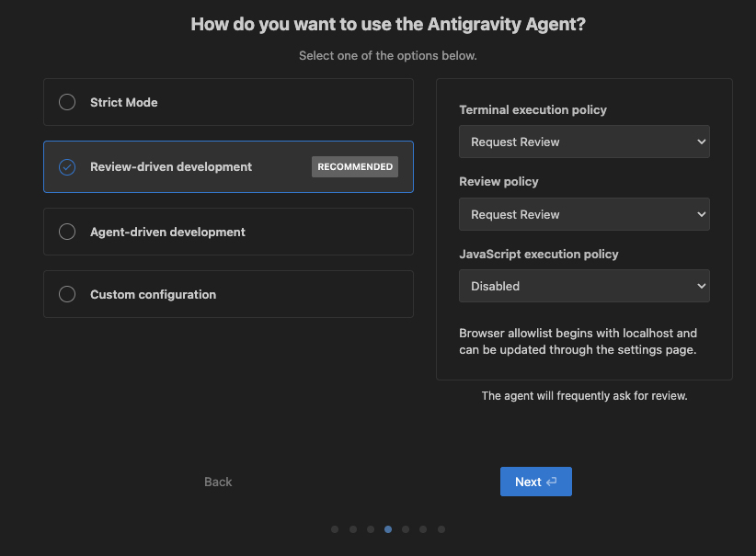
Task: Click the Custom configuration label text
Action: tap(153, 294)
